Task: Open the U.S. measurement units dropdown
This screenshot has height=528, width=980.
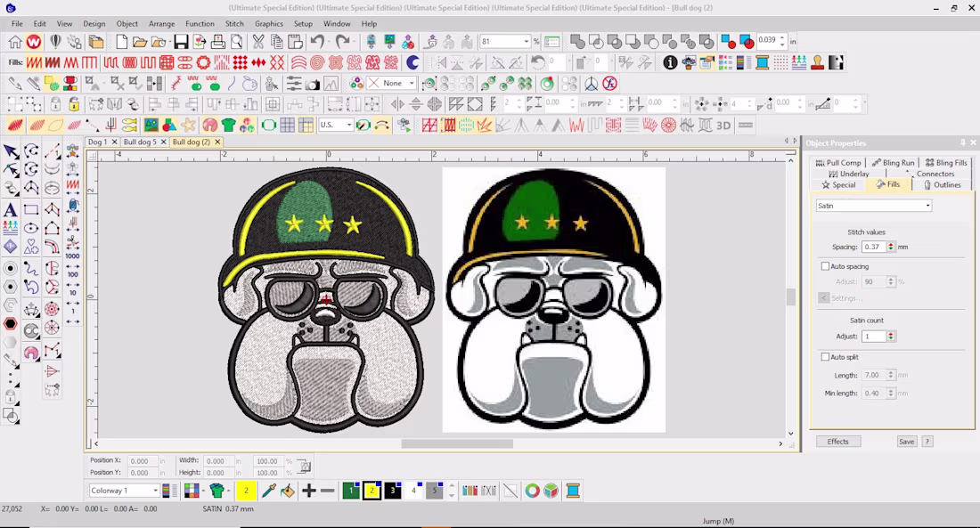Action: pos(348,125)
